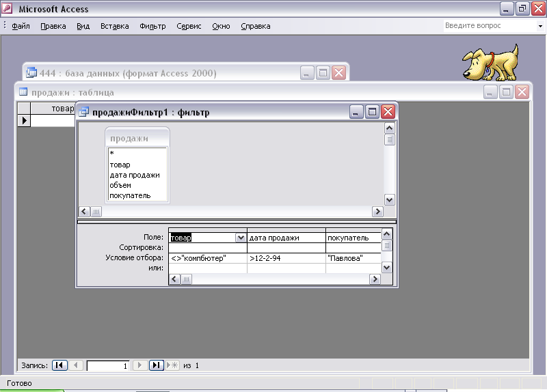Click the продажиФильтр1 filter window icon
Image resolution: width=547 pixels, height=392 pixels.
click(x=83, y=112)
